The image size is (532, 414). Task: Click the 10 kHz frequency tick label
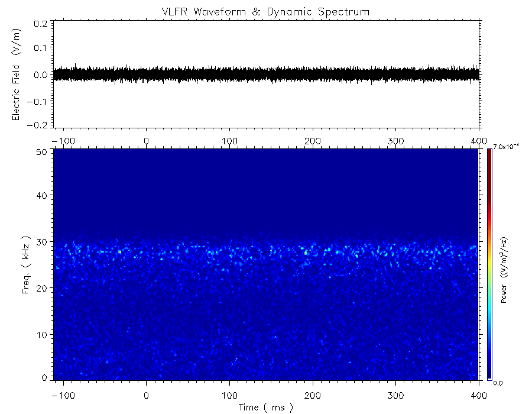tap(43, 334)
